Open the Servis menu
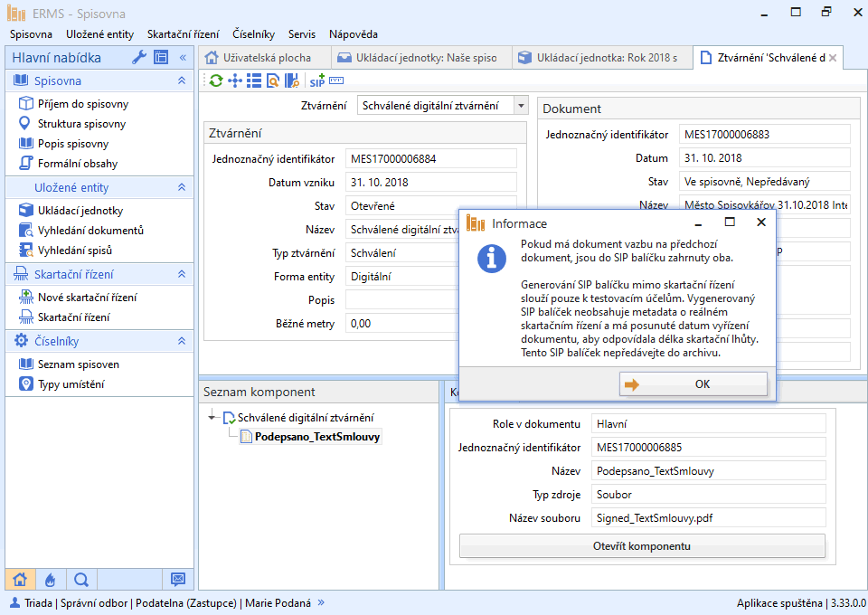 (x=302, y=34)
